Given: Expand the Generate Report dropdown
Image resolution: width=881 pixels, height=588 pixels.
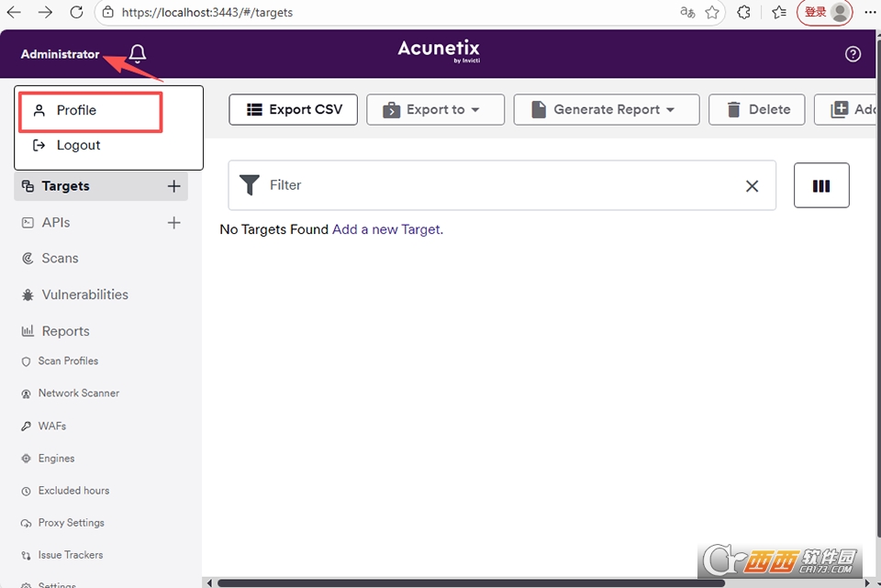Looking at the screenshot, I should [x=607, y=109].
